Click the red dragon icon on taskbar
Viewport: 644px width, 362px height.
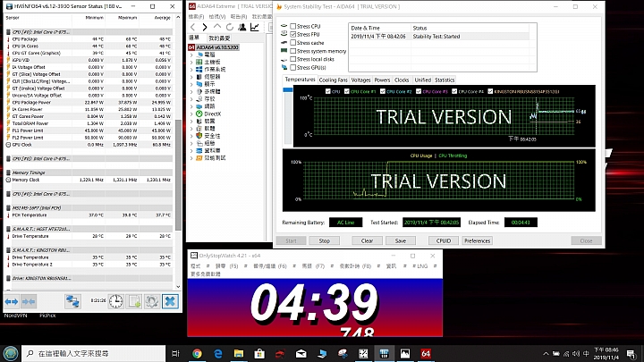coord(280,353)
